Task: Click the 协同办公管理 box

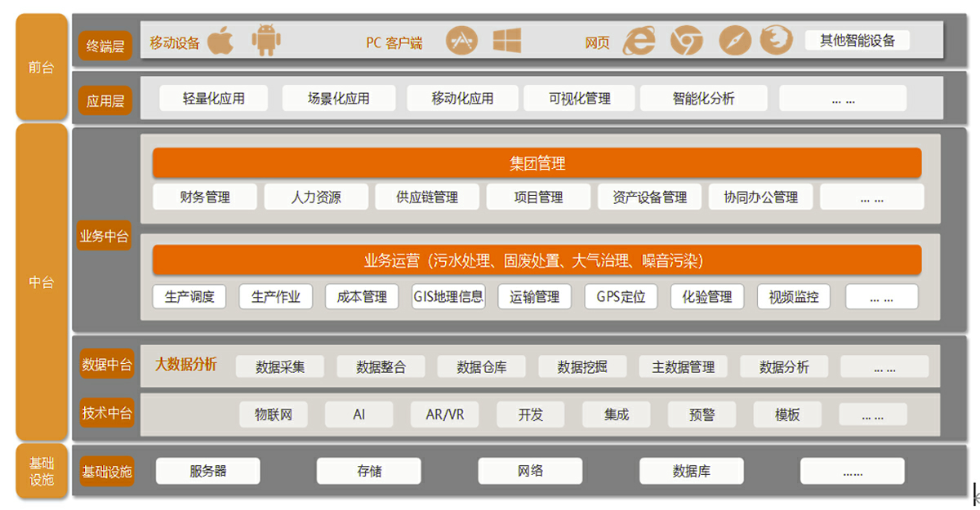Action: pos(760,197)
